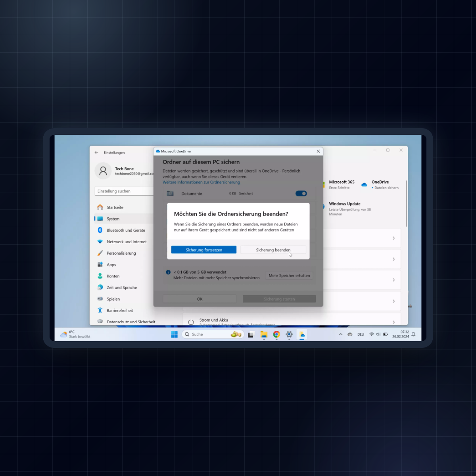Image resolution: width=476 pixels, height=476 pixels.
Task: Click the Konten person icon
Action: click(100, 276)
